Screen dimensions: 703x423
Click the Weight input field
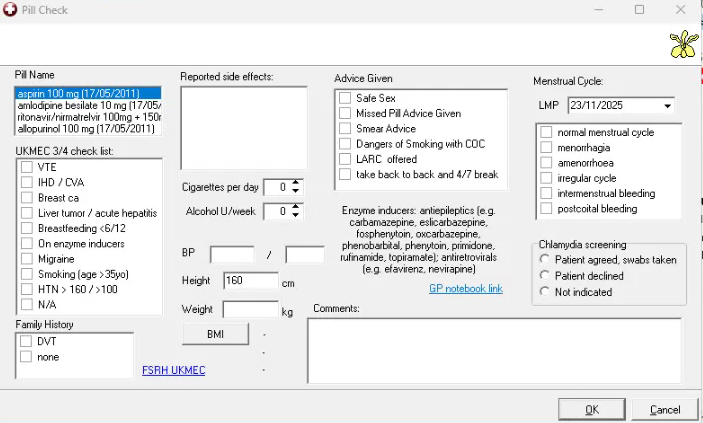250,310
